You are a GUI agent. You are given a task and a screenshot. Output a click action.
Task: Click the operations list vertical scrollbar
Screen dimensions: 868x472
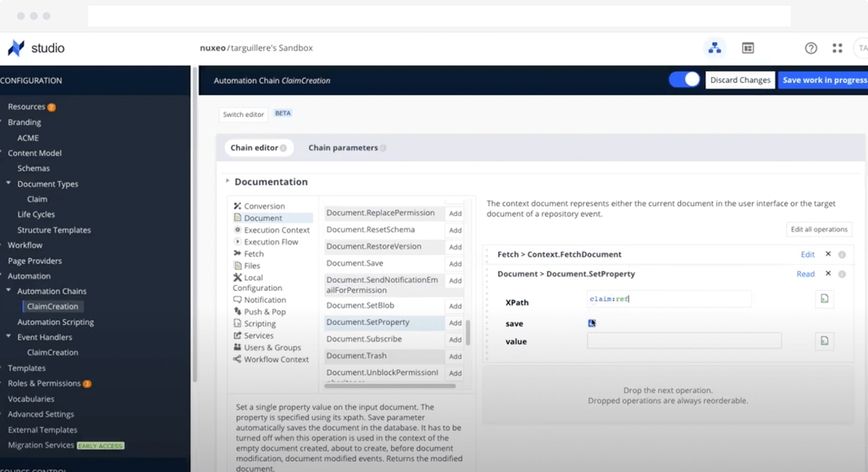pyautogui.click(x=468, y=332)
